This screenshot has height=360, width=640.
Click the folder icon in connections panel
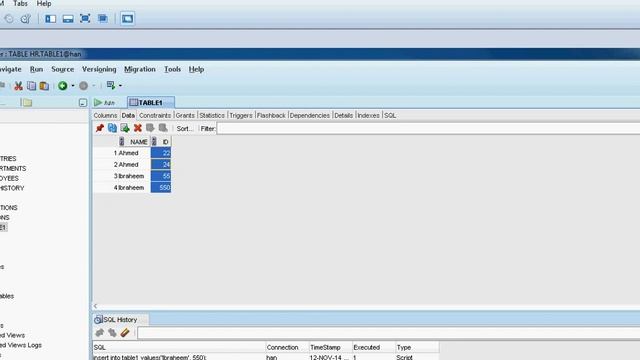click(x=27, y=102)
